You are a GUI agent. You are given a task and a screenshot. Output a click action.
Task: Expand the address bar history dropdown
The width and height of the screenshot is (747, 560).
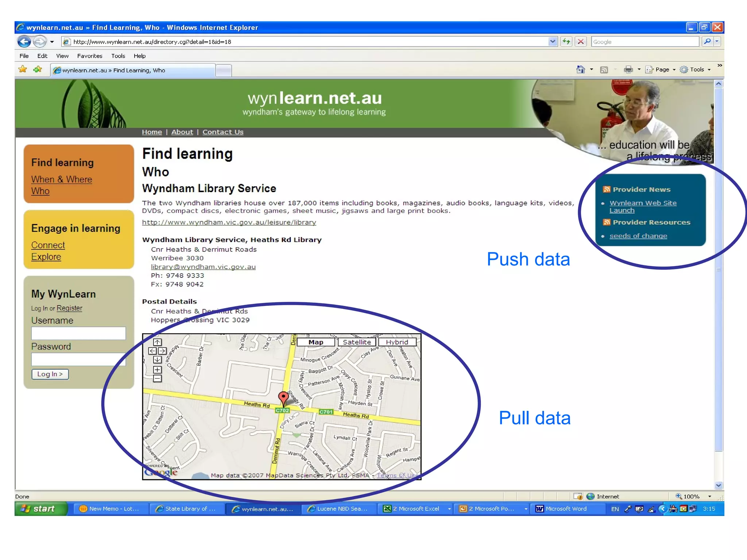pyautogui.click(x=553, y=42)
